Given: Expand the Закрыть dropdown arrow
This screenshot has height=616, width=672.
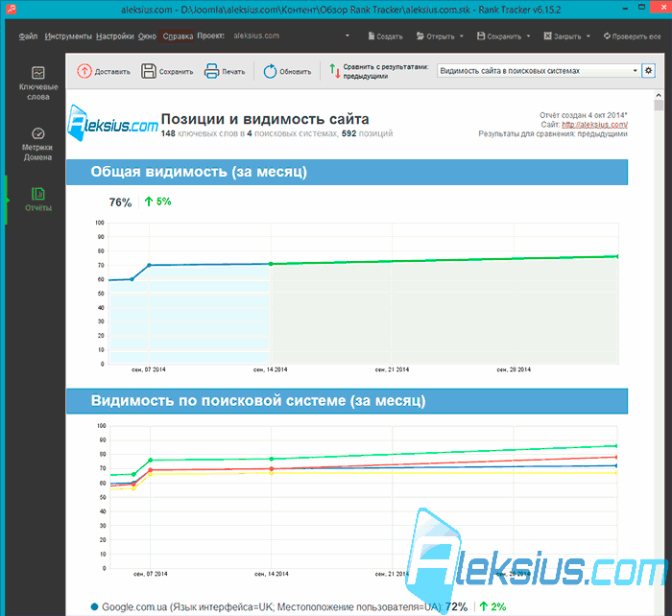Looking at the screenshot, I should [x=588, y=36].
